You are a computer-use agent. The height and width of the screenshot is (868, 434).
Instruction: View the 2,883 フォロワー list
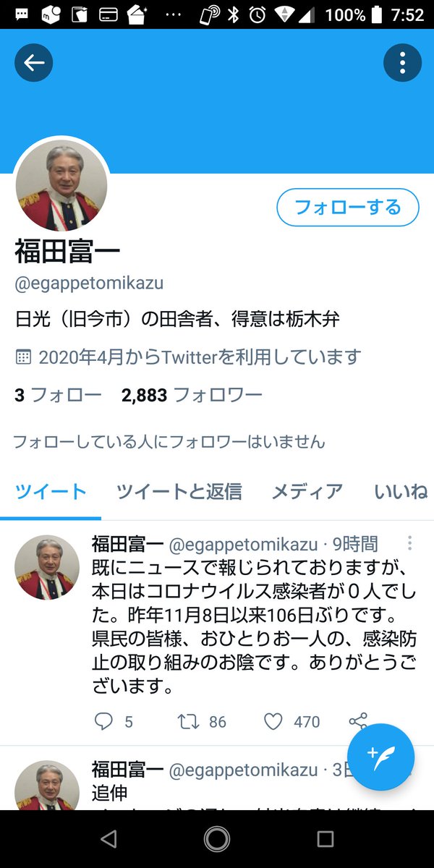(192, 395)
